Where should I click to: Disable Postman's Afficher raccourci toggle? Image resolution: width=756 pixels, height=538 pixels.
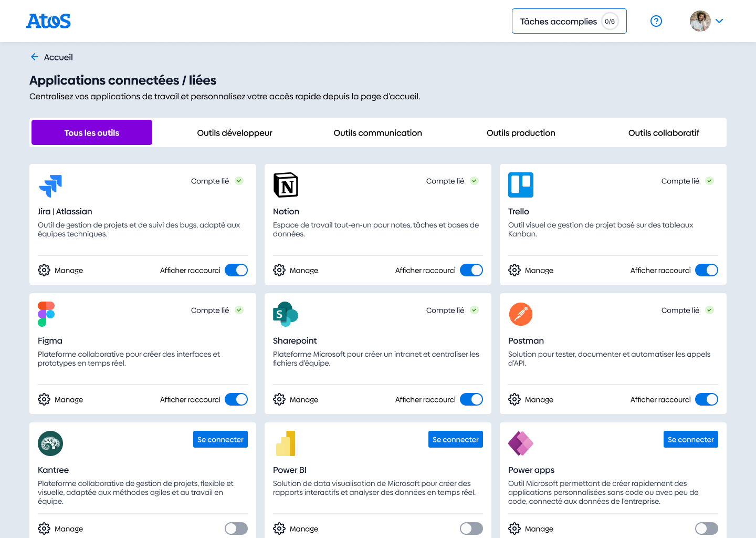[x=707, y=399]
